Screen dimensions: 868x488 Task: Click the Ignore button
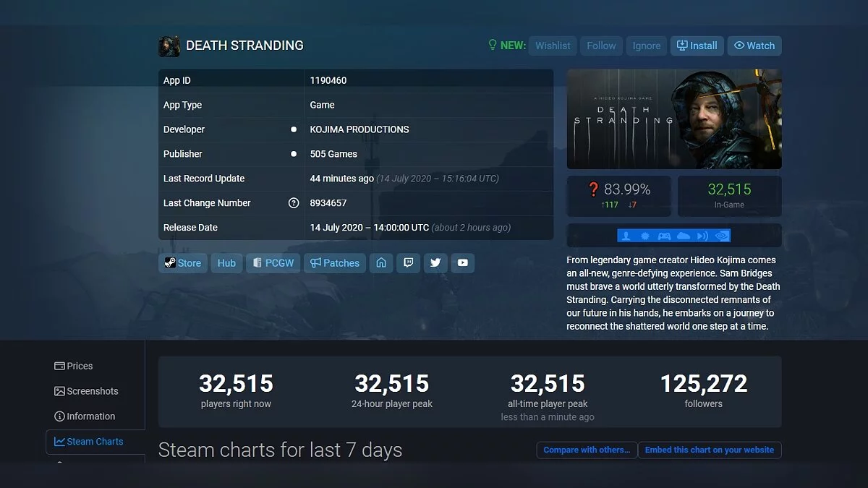[x=647, y=46]
